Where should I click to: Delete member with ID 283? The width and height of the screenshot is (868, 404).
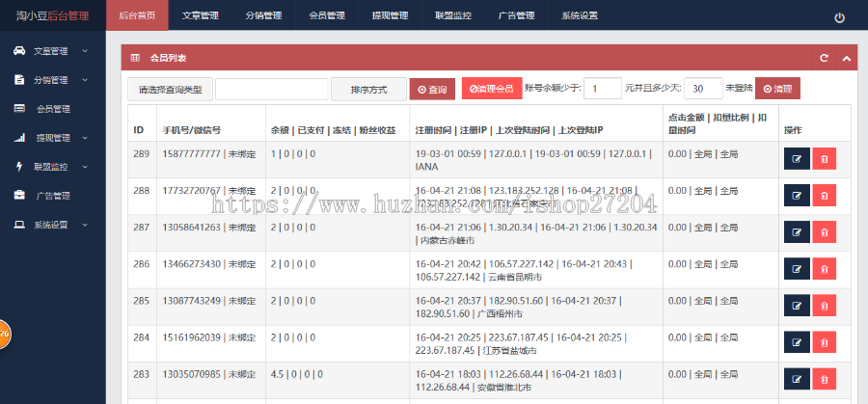[825, 379]
